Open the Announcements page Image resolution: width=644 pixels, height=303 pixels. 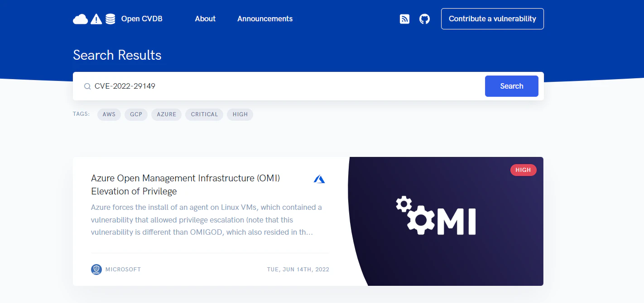pyautogui.click(x=265, y=19)
